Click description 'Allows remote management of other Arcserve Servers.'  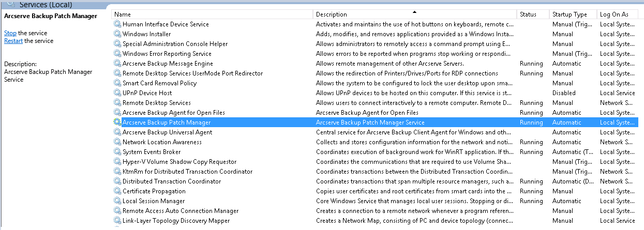pos(390,64)
